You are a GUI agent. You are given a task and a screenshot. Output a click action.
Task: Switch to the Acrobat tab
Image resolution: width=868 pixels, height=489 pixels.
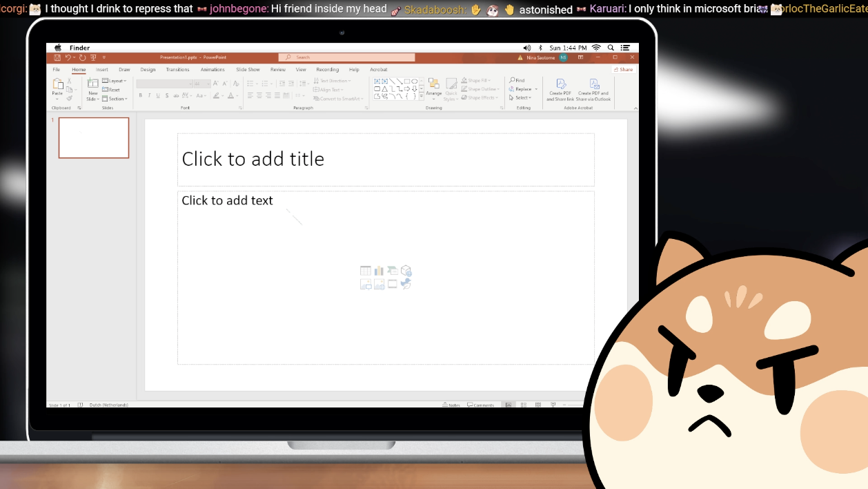click(379, 70)
